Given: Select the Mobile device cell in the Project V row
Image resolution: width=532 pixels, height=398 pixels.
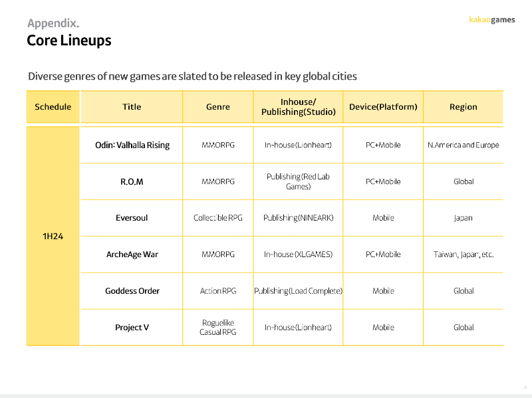Looking at the screenshot, I should (383, 328).
